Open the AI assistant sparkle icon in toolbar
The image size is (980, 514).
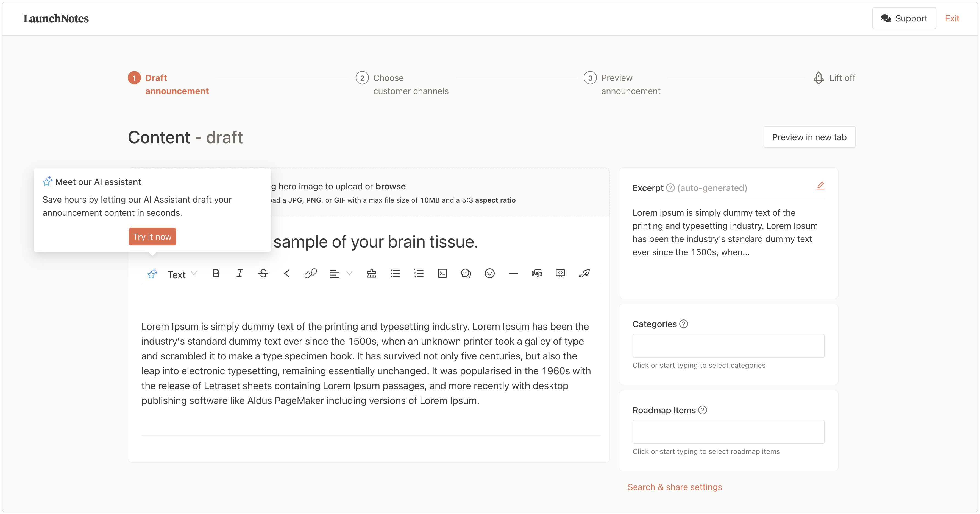152,273
